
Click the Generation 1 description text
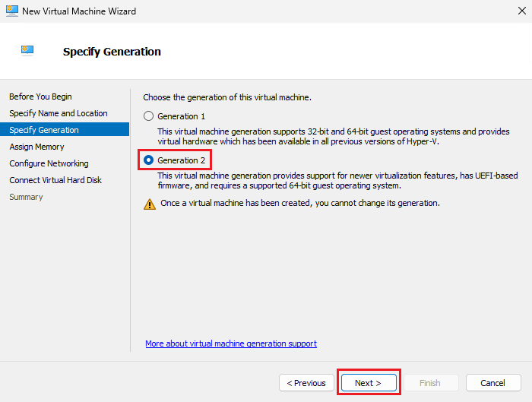pyautogui.click(x=334, y=136)
